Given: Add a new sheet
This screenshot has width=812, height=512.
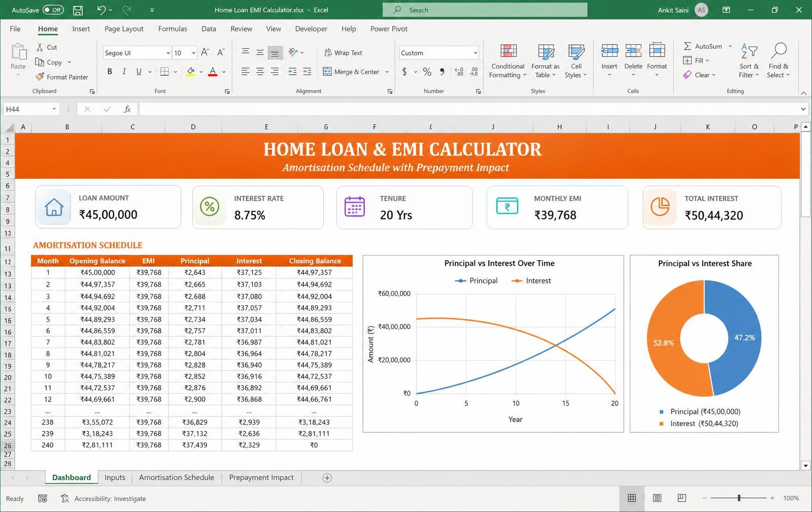Looking at the screenshot, I should click(x=327, y=477).
